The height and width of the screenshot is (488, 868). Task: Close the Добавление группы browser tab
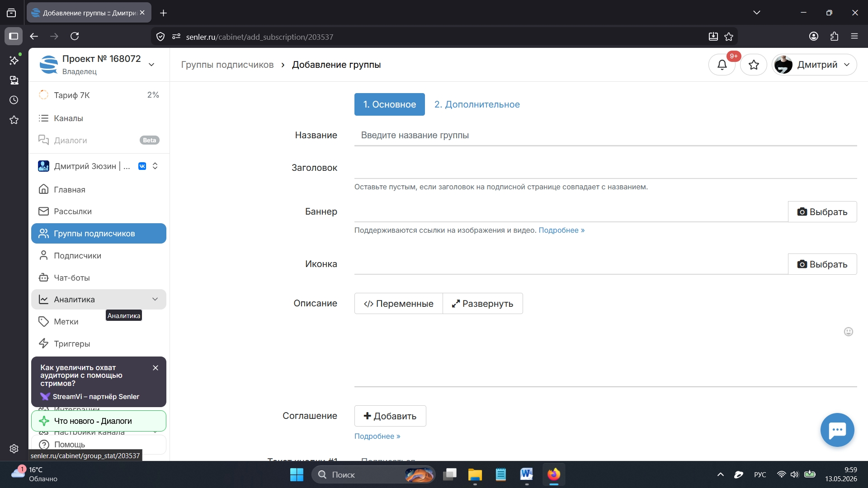tap(142, 13)
